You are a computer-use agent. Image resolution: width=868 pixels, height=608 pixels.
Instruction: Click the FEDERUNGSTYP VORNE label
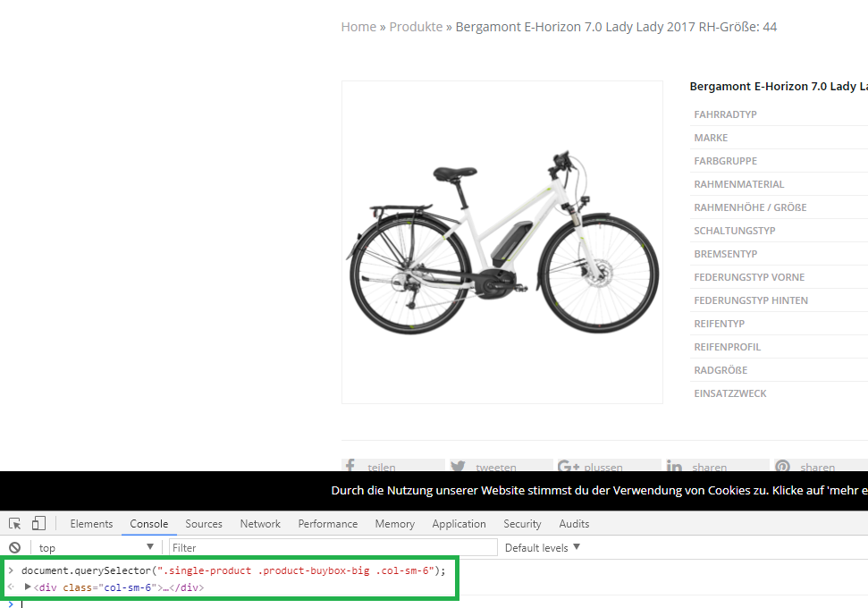pos(749,277)
